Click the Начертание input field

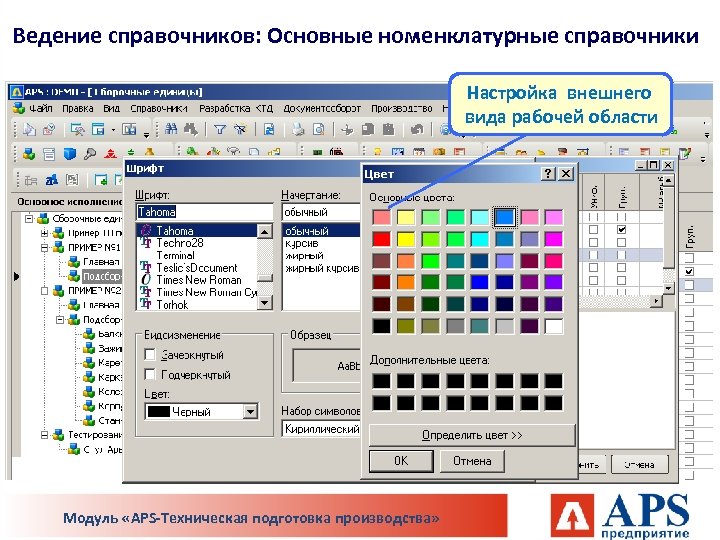pos(321,212)
